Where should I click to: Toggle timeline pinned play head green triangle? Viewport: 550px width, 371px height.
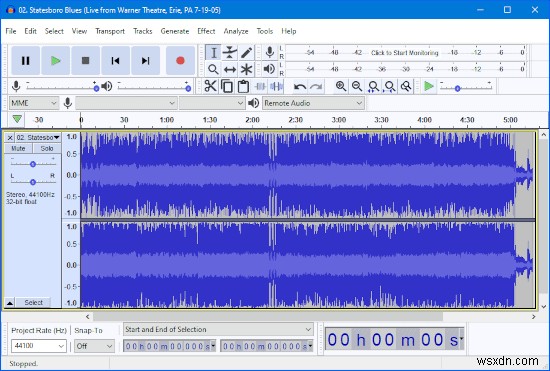click(17, 119)
